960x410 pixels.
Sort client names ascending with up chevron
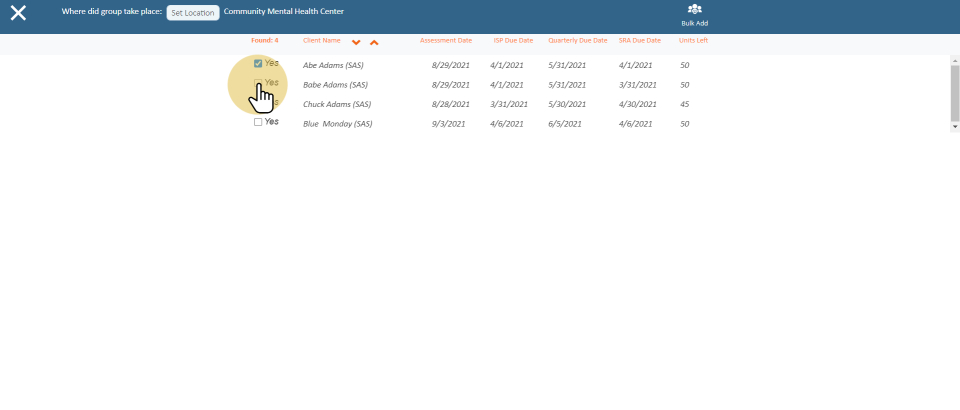374,42
